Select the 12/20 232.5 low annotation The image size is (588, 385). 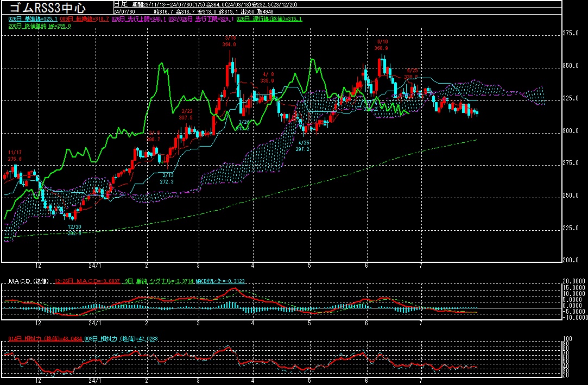[x=74, y=230]
